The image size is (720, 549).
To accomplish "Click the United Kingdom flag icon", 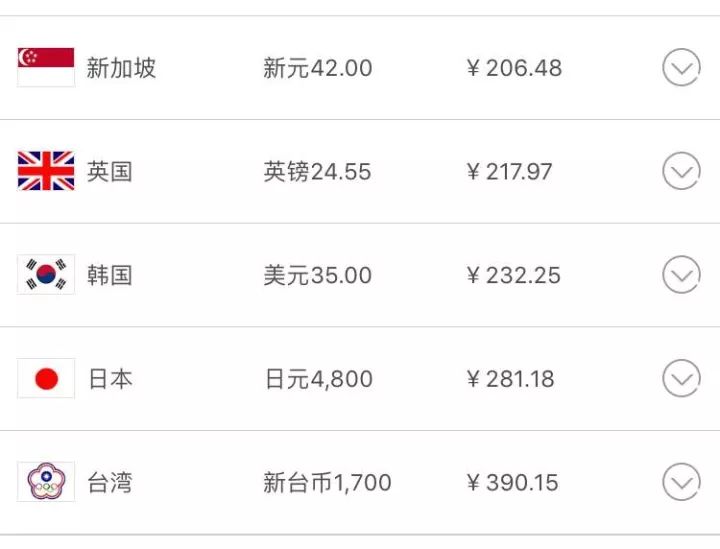I will [46, 171].
